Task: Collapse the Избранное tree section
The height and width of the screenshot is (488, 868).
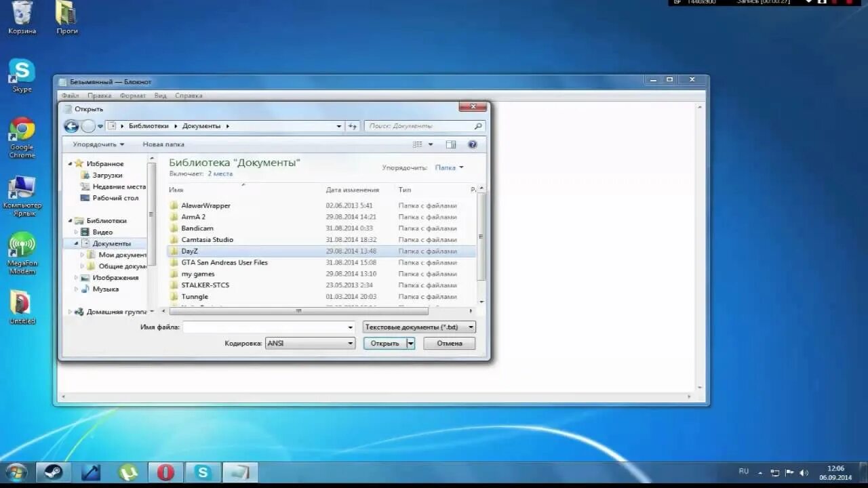Action: click(x=70, y=163)
